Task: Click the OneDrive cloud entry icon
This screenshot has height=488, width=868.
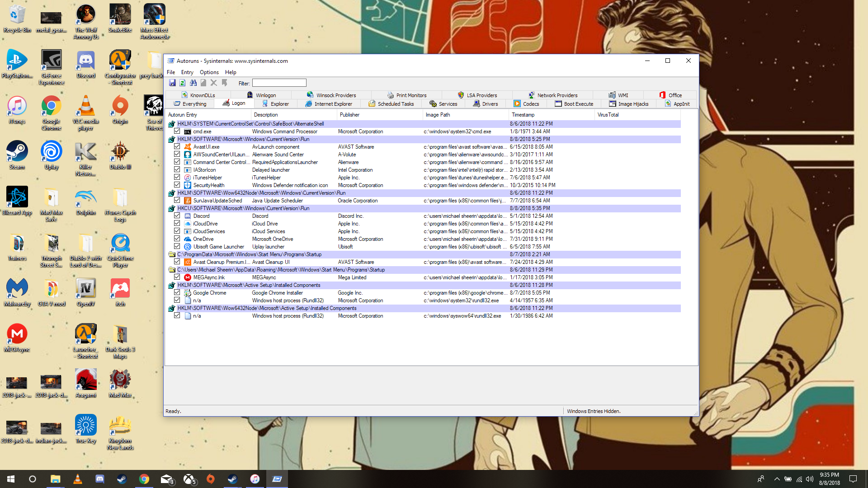Action: [188, 239]
